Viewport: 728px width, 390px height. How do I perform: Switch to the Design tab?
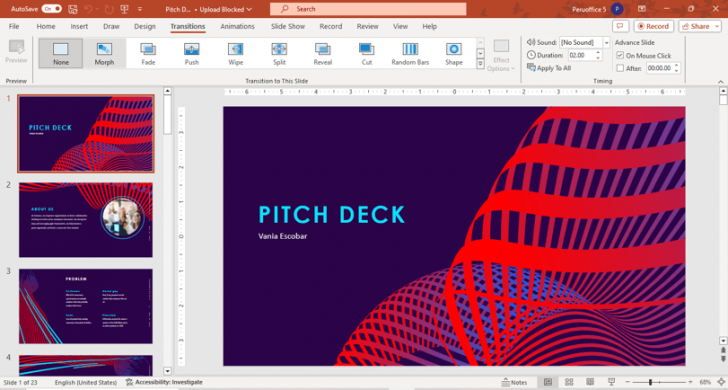click(145, 26)
